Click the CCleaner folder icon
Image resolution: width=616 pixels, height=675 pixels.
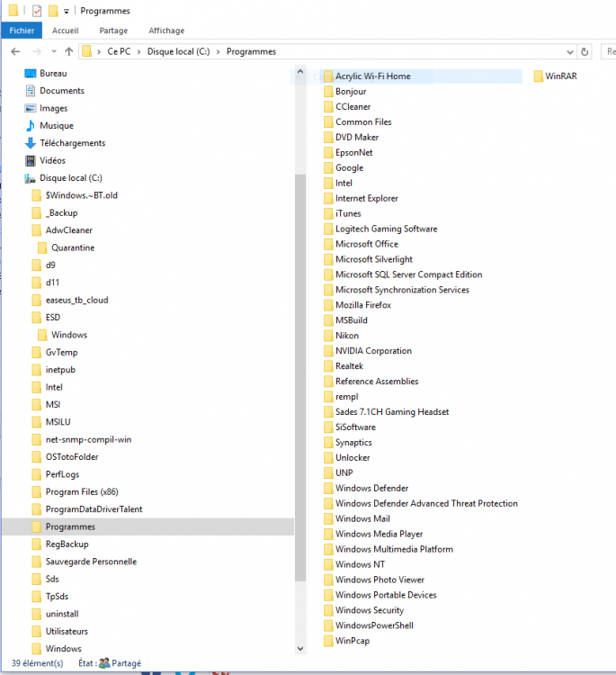pos(328,107)
